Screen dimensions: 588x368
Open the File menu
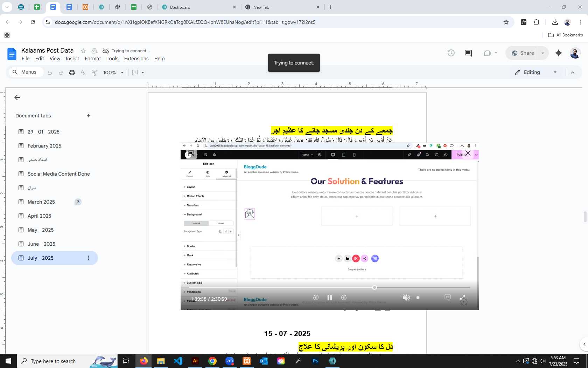click(26, 59)
